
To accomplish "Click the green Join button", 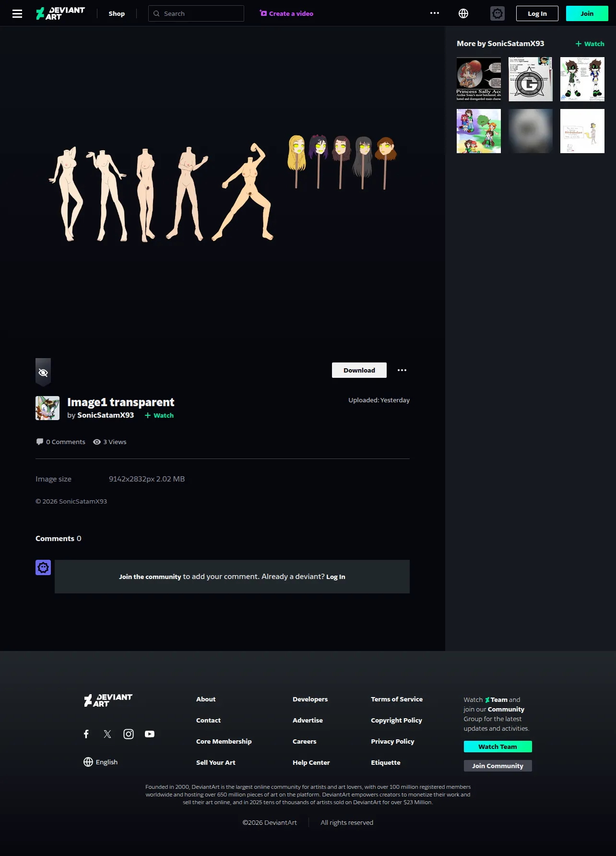I will click(587, 13).
